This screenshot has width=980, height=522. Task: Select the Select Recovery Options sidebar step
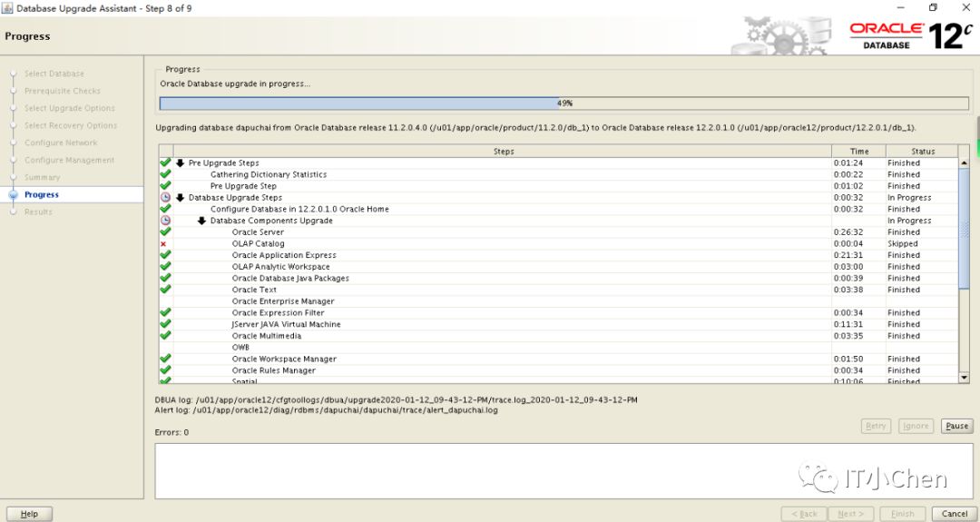pos(71,125)
